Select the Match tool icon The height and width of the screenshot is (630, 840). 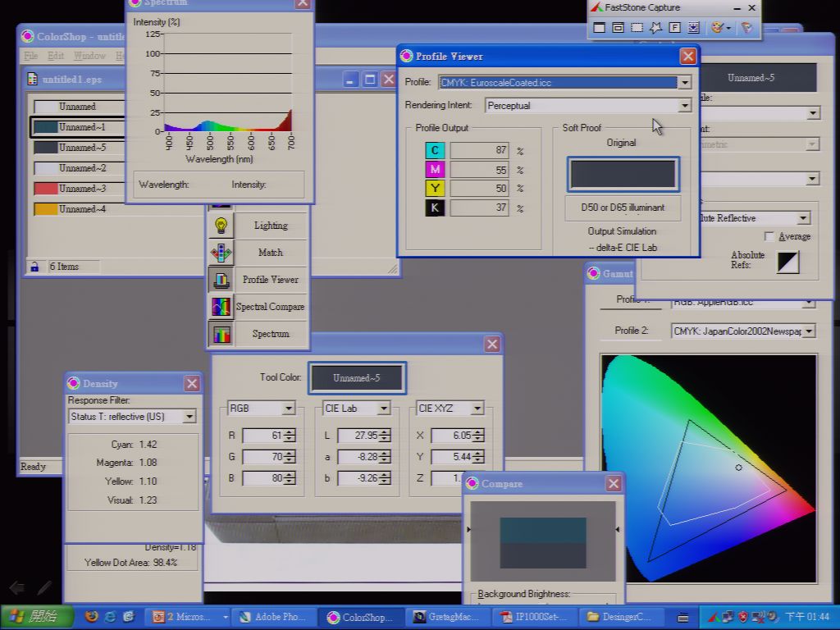(221, 253)
